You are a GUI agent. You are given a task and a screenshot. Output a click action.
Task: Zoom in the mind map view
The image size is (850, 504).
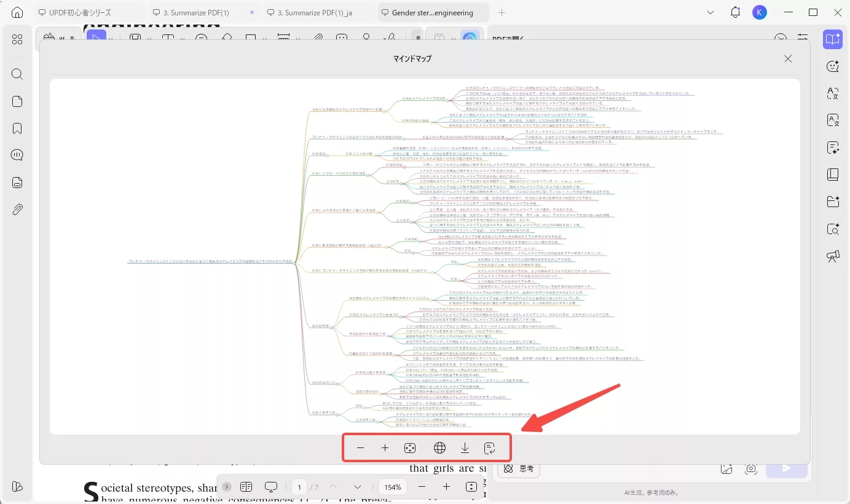385,448
